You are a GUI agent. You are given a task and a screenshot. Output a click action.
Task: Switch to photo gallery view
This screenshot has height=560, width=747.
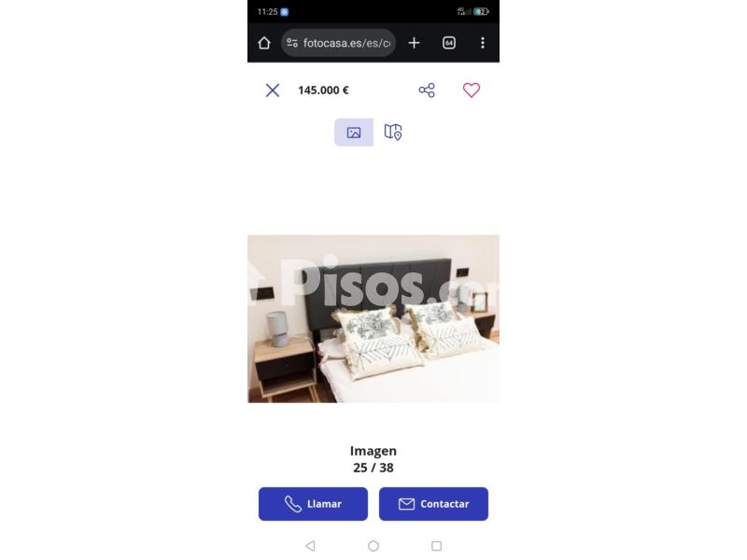(x=354, y=133)
